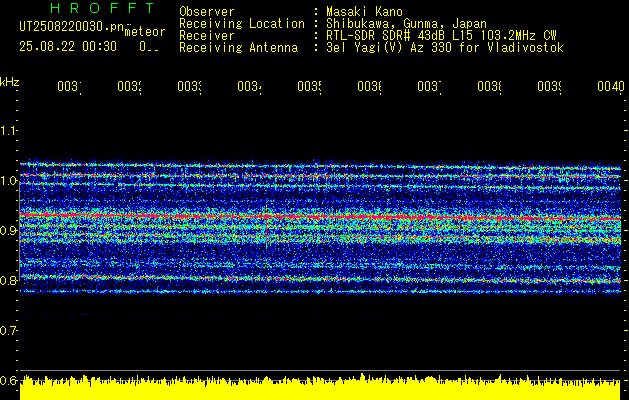Click the date 25.08.22 00:30 text
The image size is (629, 400).
click(x=68, y=47)
